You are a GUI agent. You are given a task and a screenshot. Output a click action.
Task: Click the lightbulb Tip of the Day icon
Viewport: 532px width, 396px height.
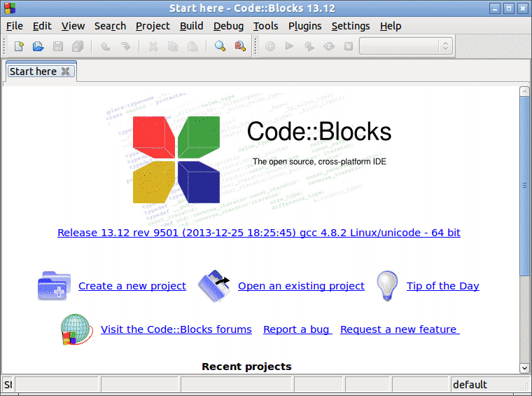(x=387, y=286)
